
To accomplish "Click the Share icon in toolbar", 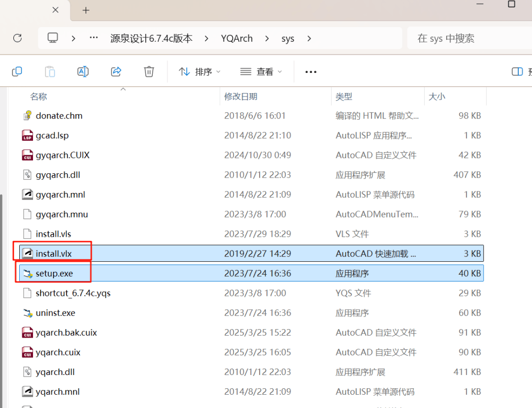I will 116,72.
